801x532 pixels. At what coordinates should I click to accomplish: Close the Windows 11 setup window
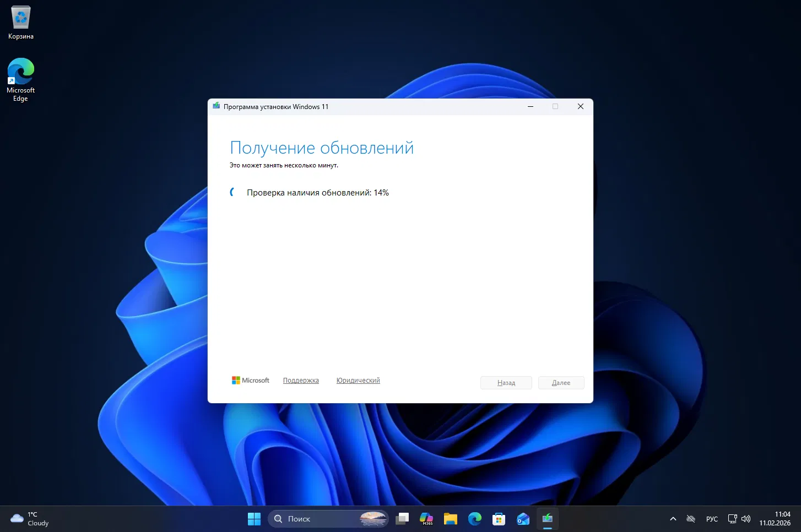(581, 106)
